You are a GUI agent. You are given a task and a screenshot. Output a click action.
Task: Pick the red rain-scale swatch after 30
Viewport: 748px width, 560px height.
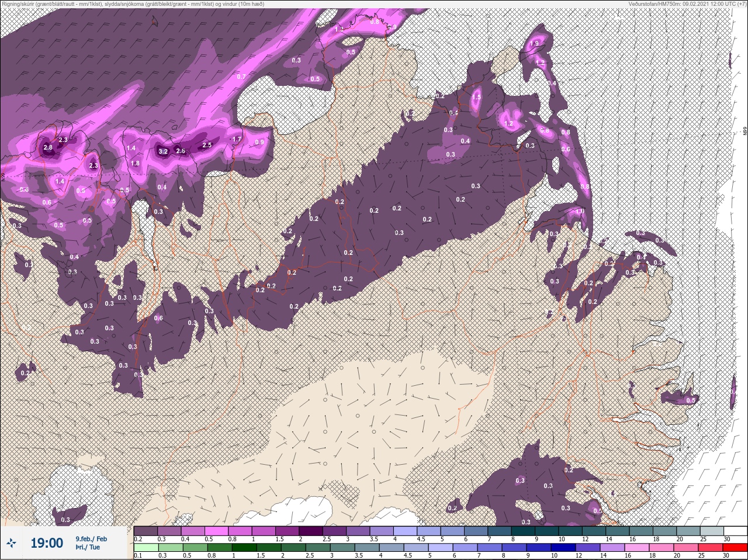pos(736,547)
